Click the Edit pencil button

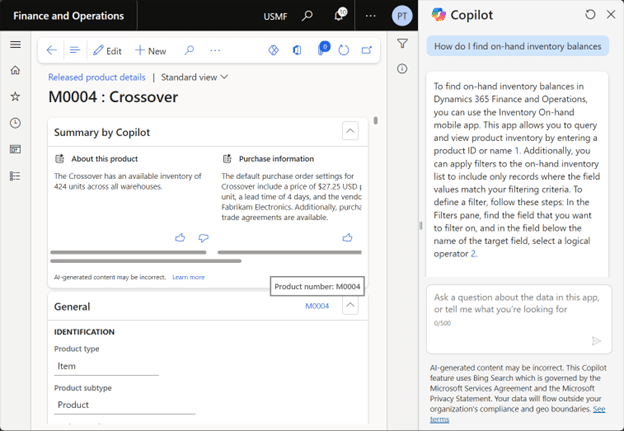[107, 51]
